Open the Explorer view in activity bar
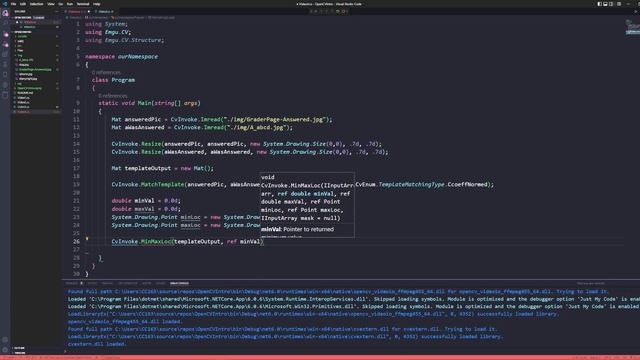640x360 pixels. 5,13
